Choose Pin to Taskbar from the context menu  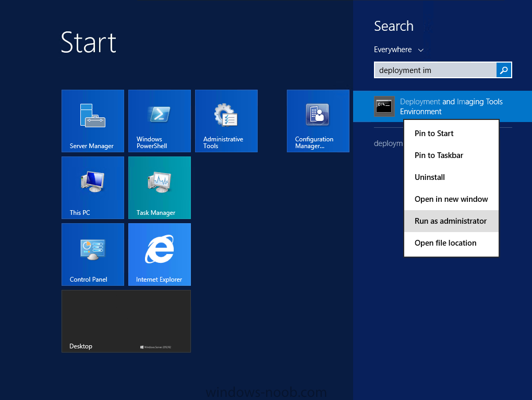[451, 155]
